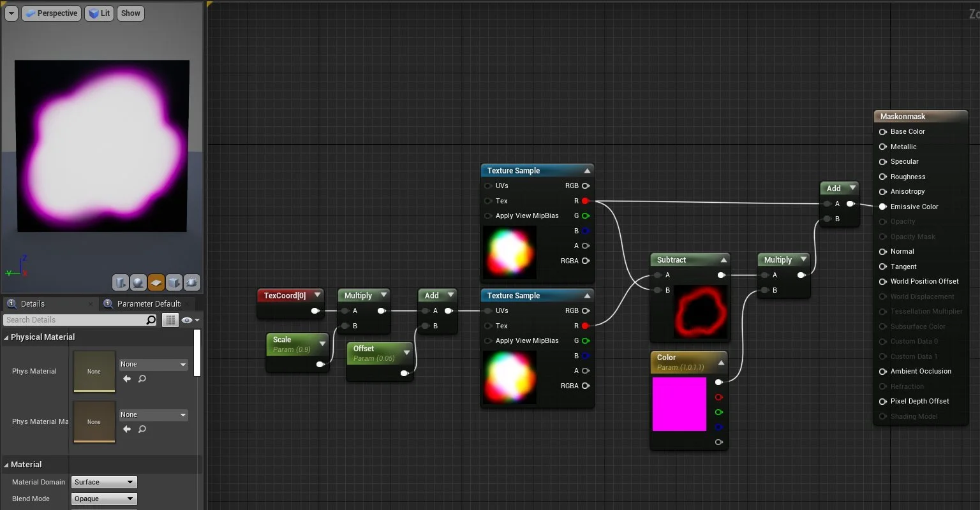Open the Phys Material None dropdown
The image size is (980, 510).
(x=153, y=365)
